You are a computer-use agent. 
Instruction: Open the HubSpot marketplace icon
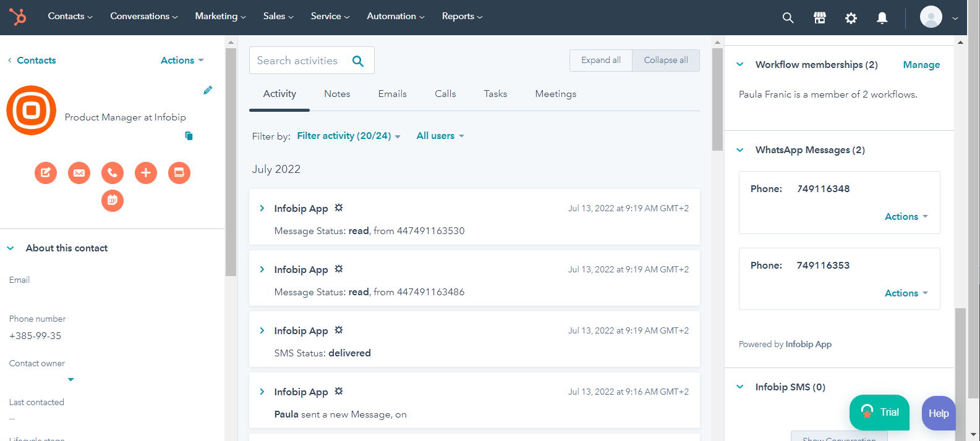(820, 18)
